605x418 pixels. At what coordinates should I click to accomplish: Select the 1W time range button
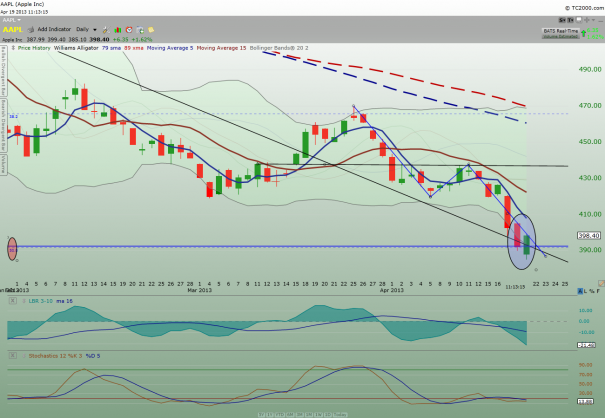pyautogui.click(x=319, y=415)
